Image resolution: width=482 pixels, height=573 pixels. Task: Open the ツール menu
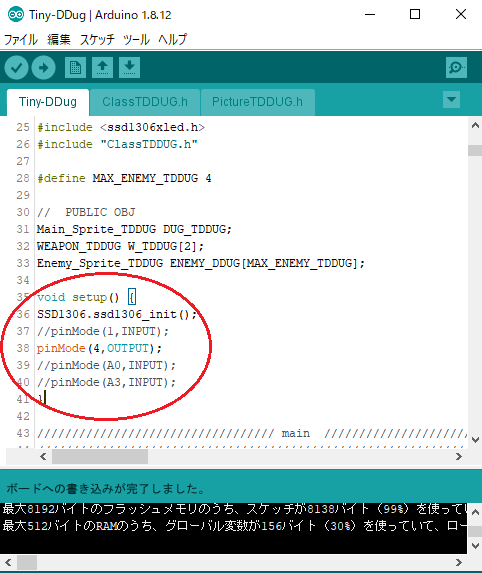(x=136, y=39)
